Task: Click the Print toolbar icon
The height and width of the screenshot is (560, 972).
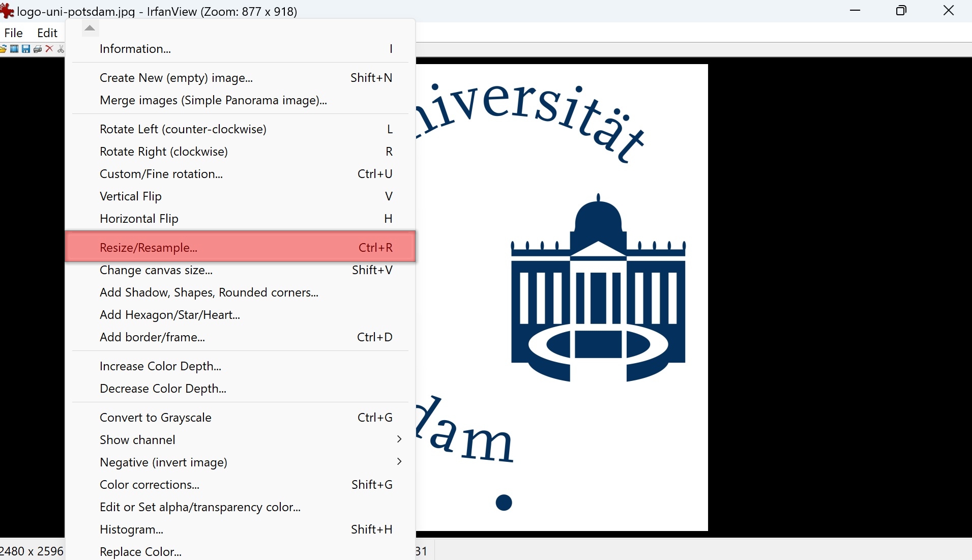Action: point(38,49)
